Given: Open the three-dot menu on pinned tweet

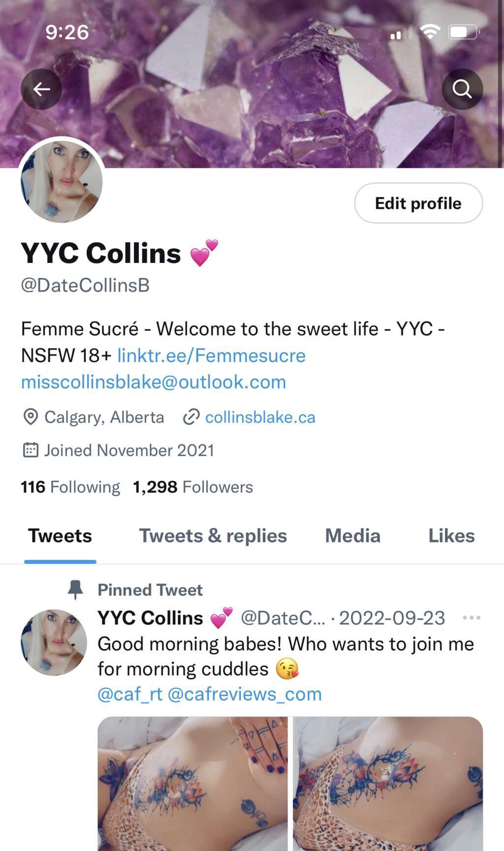Looking at the screenshot, I should pyautogui.click(x=472, y=618).
